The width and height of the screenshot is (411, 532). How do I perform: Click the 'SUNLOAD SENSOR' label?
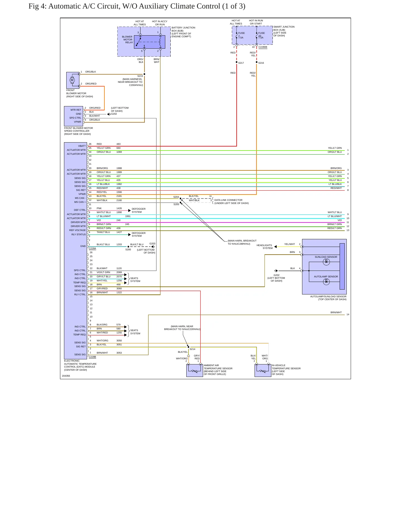[326, 257]
